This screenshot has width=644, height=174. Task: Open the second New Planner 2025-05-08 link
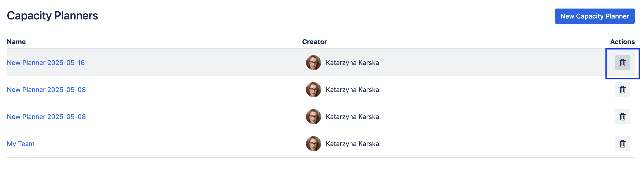point(46,117)
